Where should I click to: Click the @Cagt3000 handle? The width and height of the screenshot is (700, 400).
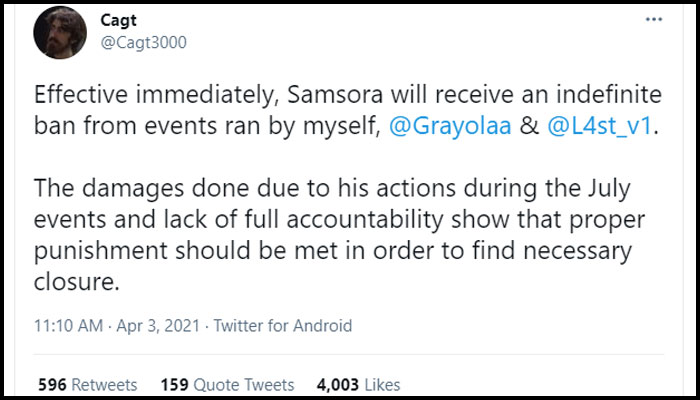(x=144, y=42)
